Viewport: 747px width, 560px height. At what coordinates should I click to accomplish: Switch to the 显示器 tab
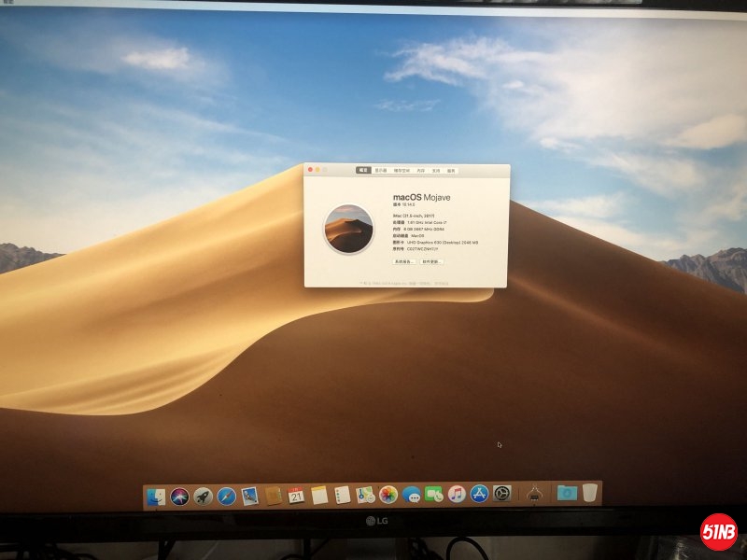381,171
